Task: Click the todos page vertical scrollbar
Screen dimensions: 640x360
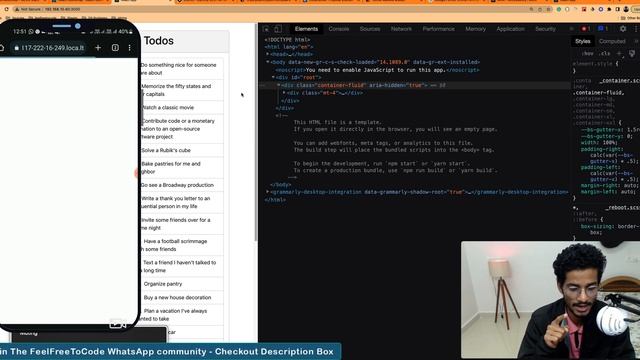Action: point(256,133)
